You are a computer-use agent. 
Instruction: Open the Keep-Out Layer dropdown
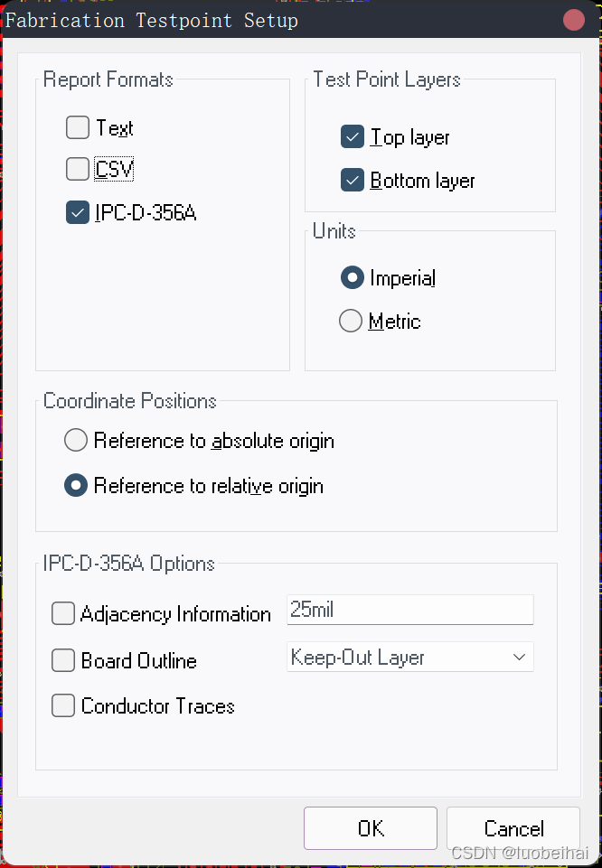(x=409, y=658)
